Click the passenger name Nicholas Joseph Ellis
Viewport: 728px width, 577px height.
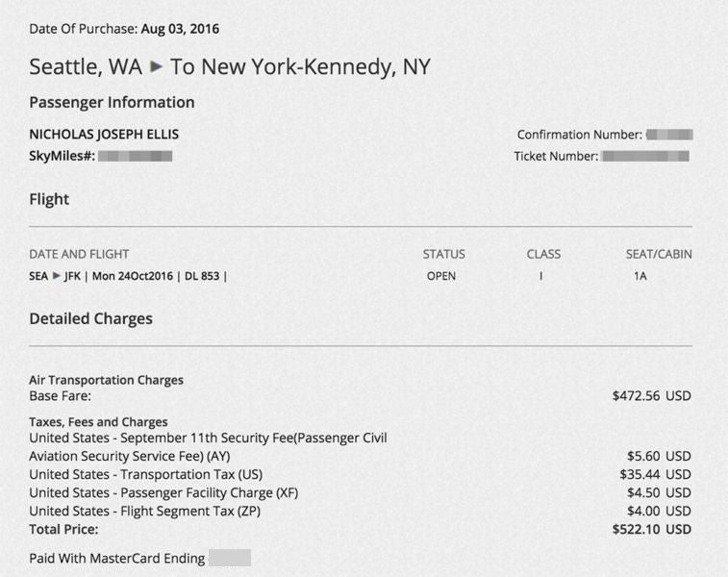point(104,135)
